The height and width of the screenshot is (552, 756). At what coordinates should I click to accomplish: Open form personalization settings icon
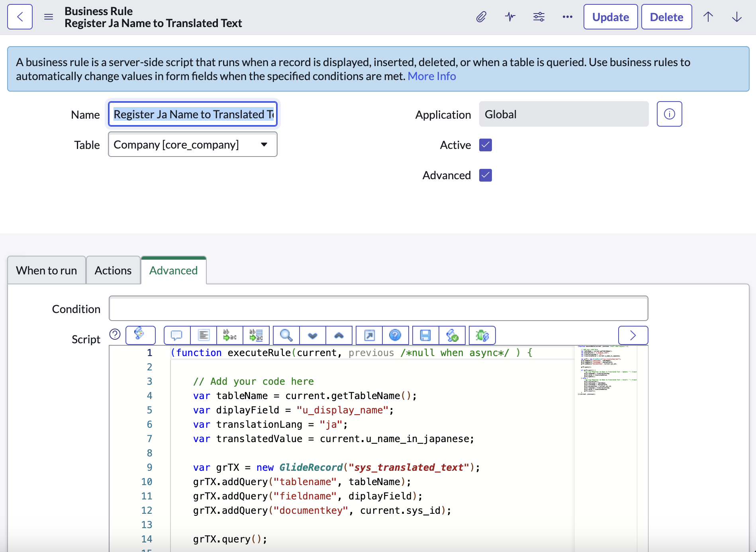pyautogui.click(x=539, y=17)
